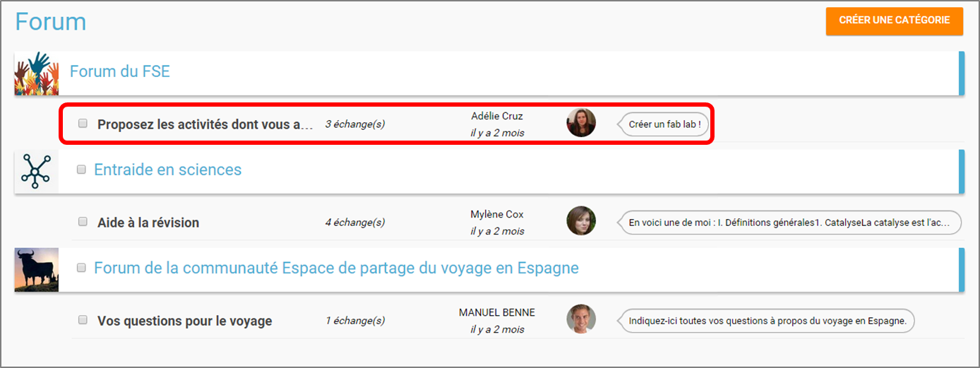
Task: Open Vos questions pour le voyage topic
Action: pos(184,321)
